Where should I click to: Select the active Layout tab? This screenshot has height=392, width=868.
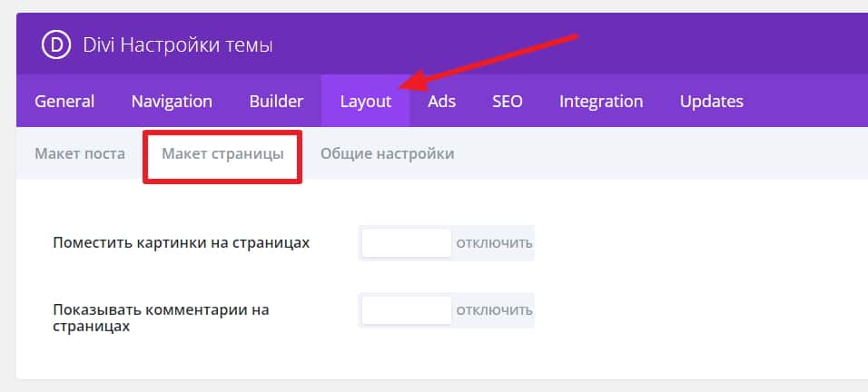(x=366, y=101)
